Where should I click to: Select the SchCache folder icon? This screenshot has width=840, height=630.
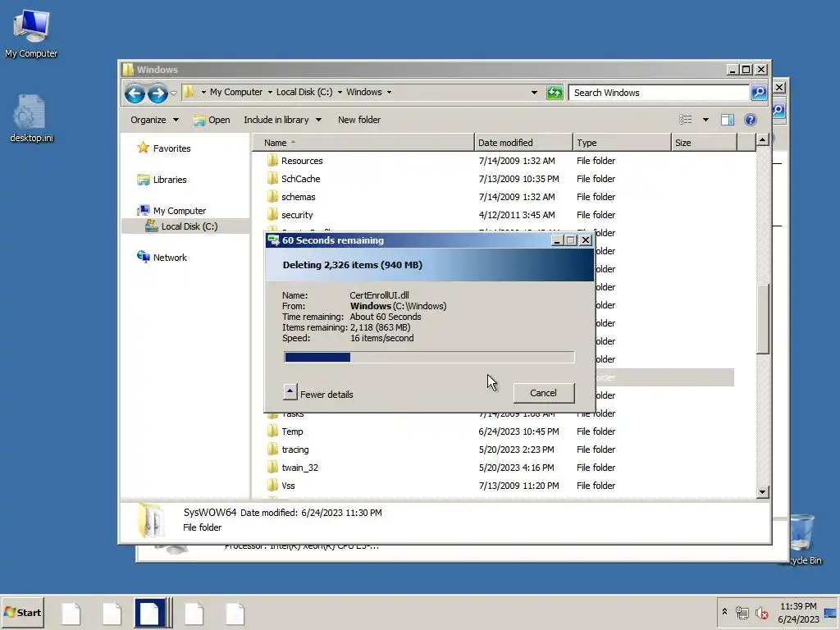272,178
